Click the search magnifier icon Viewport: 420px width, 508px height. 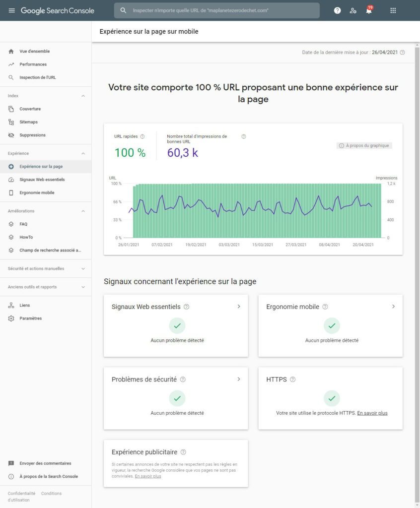(x=123, y=10)
